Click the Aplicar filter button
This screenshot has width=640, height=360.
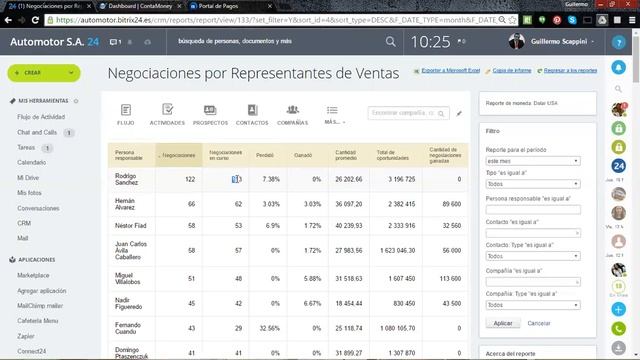pos(503,323)
